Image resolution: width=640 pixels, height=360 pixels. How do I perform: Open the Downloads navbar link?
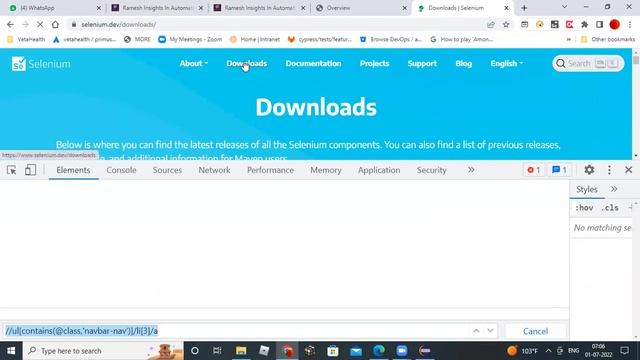[x=247, y=63]
